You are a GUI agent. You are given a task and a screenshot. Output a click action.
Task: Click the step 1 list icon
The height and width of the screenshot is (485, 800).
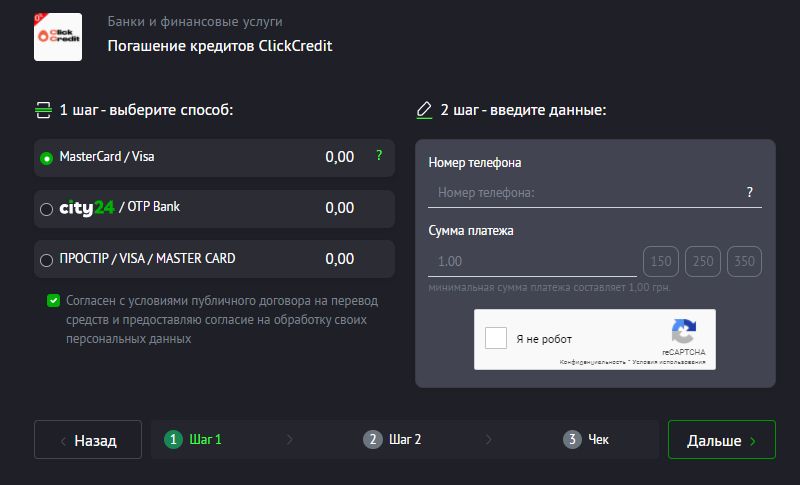(42, 110)
